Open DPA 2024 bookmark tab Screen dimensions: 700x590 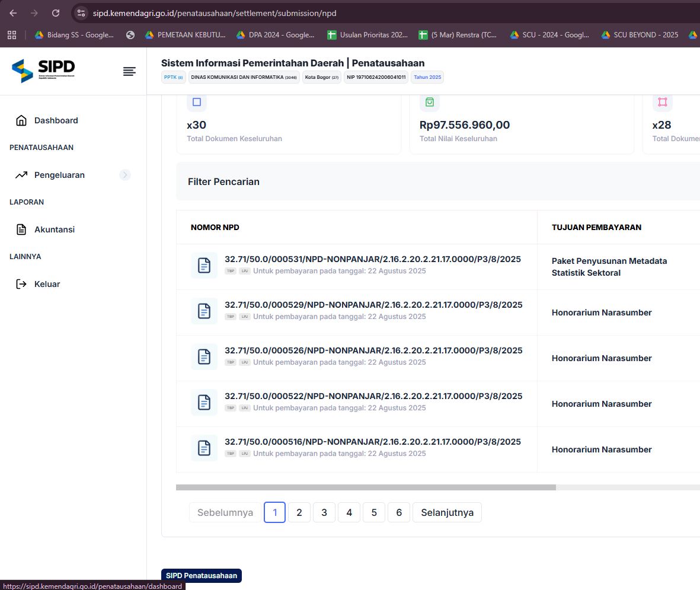pos(276,35)
